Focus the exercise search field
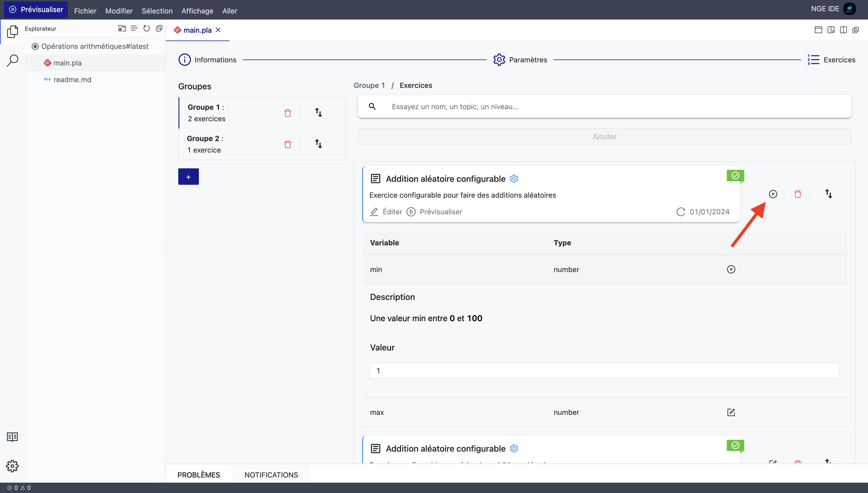Image resolution: width=868 pixels, height=493 pixels. click(x=604, y=107)
